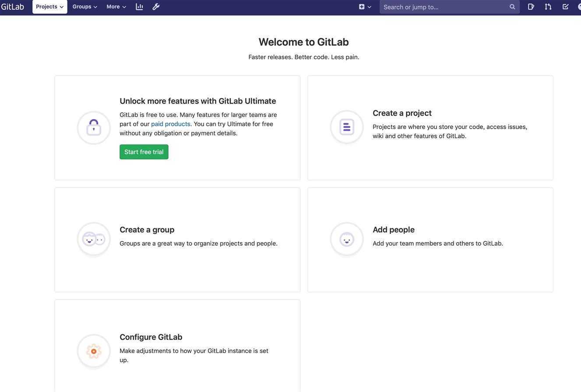Screen dimensions: 581x392
Task: Open the Issues icon in navbar
Action: point(531,7)
